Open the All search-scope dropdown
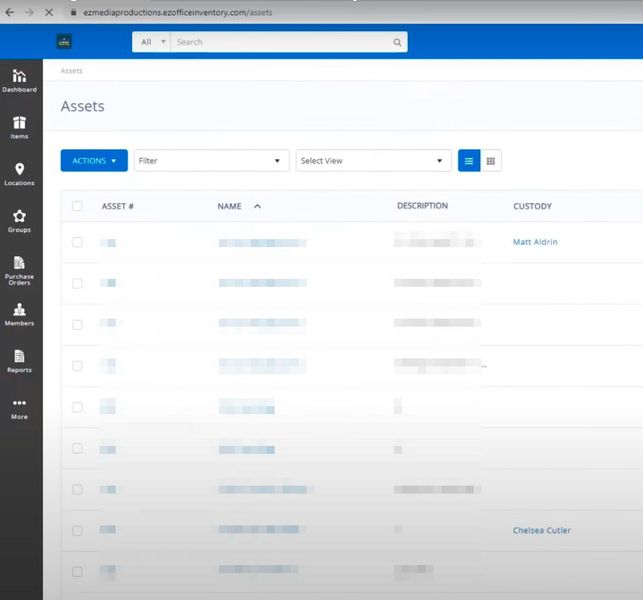 [152, 42]
